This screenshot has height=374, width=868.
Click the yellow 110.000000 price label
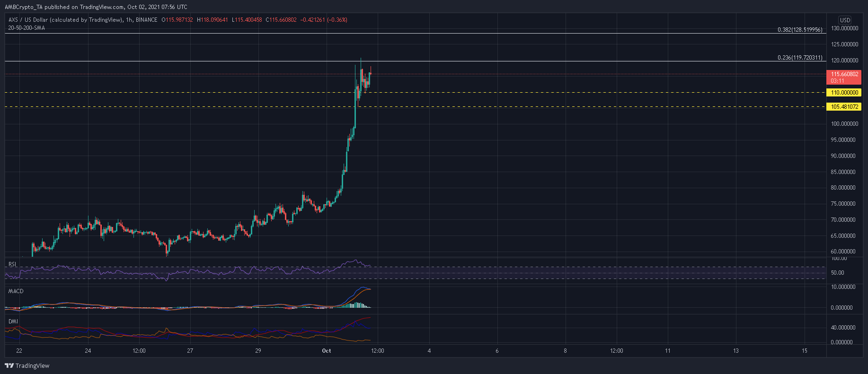[x=844, y=93]
